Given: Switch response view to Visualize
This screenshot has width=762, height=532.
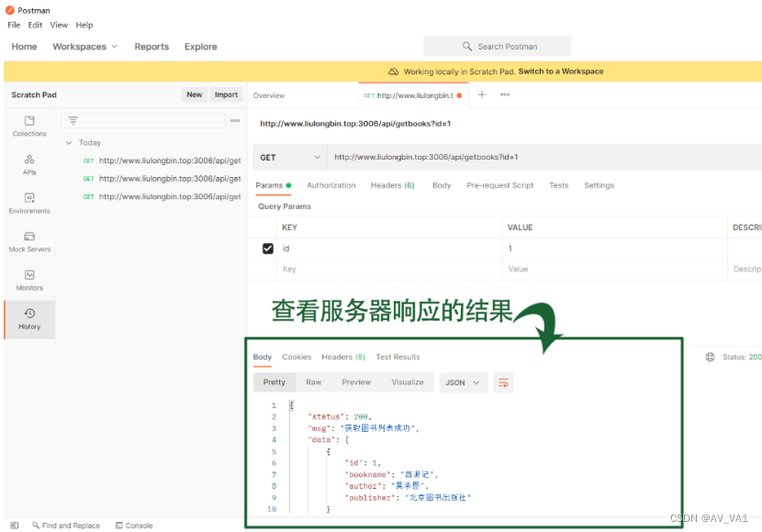Looking at the screenshot, I should click(408, 382).
